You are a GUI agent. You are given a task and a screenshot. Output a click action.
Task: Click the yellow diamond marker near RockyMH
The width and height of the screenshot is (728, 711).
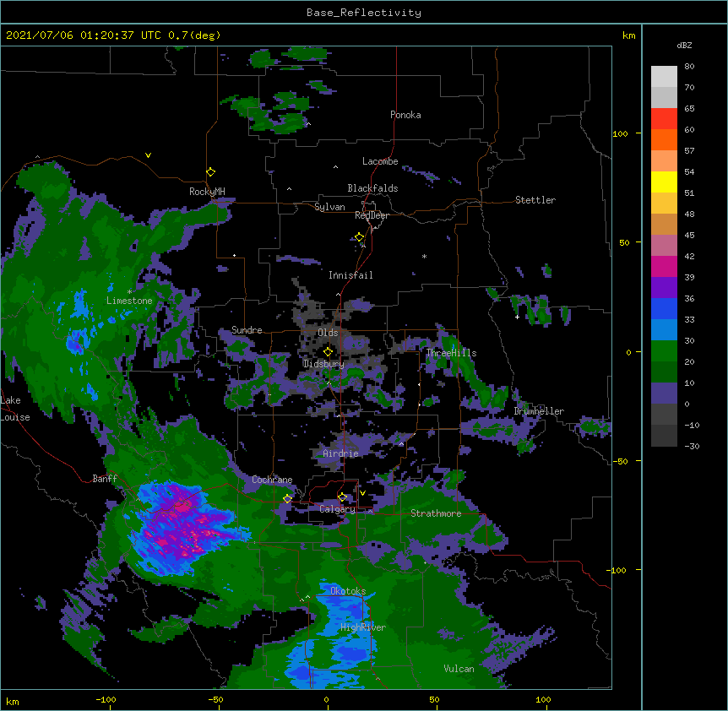(x=211, y=172)
